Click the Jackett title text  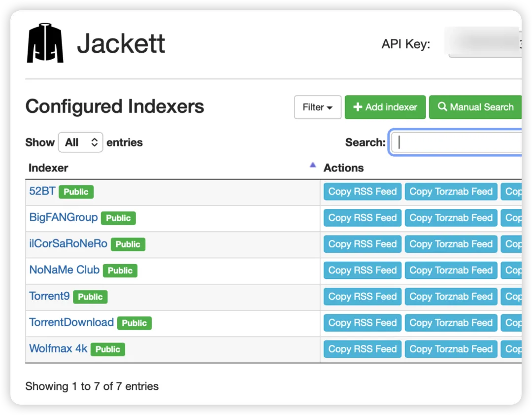(121, 43)
